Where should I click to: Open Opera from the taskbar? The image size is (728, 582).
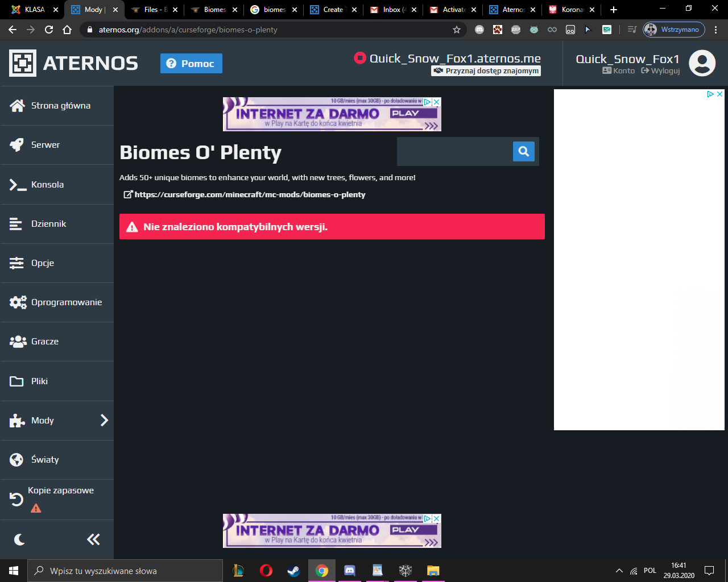pyautogui.click(x=266, y=571)
